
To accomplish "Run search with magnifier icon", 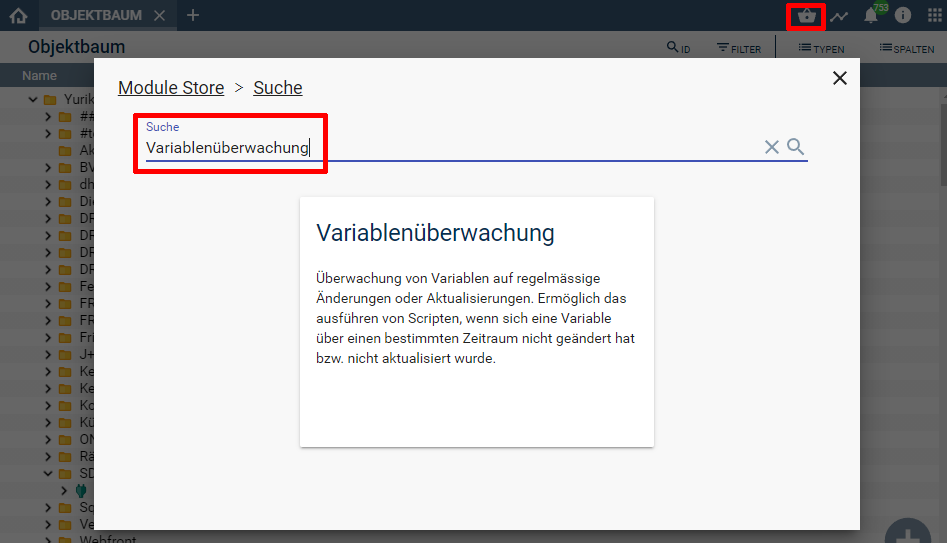I will 795,147.
